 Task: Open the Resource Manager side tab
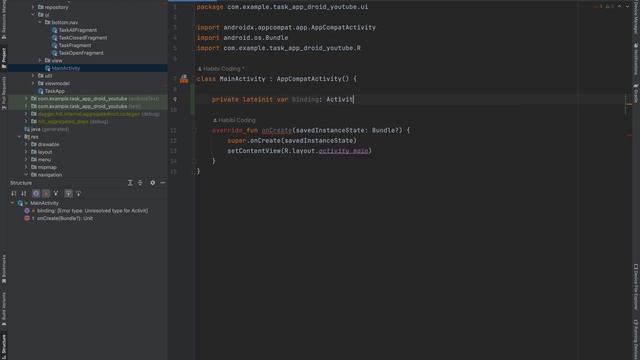click(4, 19)
